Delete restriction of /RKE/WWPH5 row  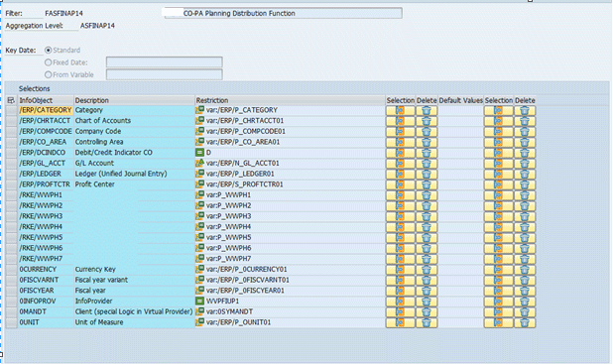tap(427, 238)
